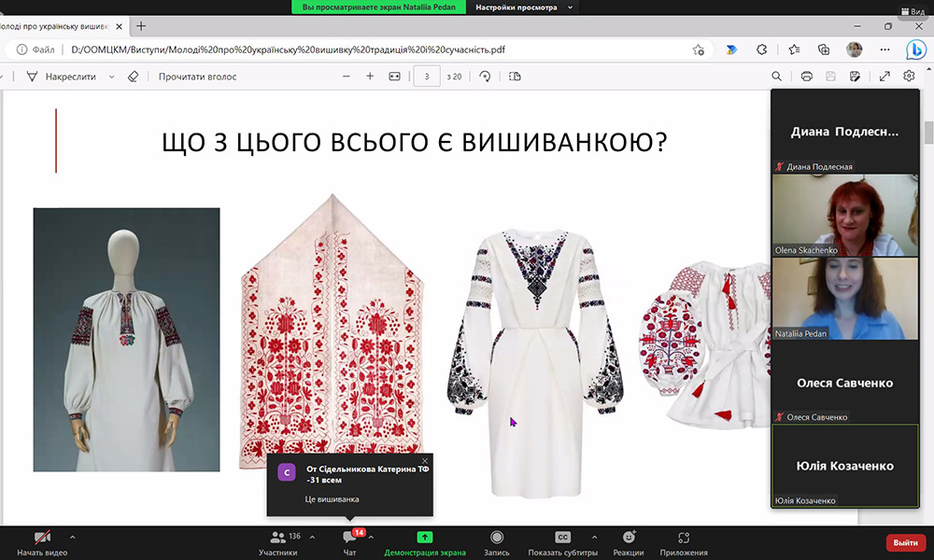Click the white embroidered dress image
Viewport: 934px width, 560px height.
[x=535, y=363]
